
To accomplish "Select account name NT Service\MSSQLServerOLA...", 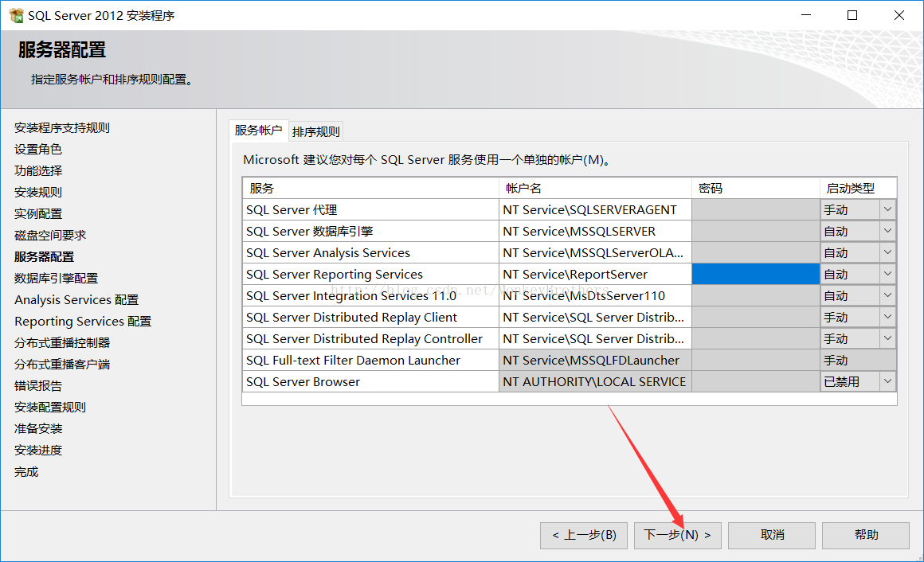I will [595, 252].
